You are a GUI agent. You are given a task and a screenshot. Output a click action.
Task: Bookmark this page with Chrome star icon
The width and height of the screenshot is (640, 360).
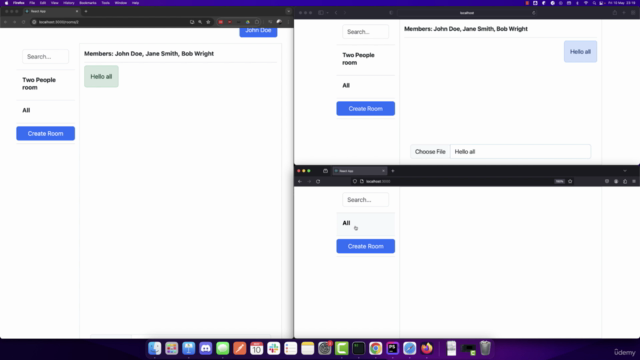[x=208, y=22]
